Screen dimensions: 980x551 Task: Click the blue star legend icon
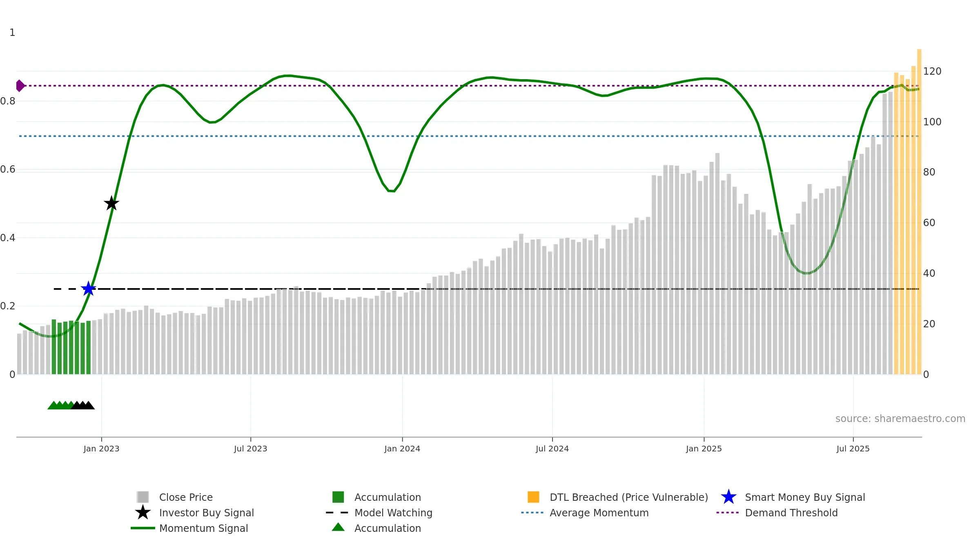[x=728, y=497]
